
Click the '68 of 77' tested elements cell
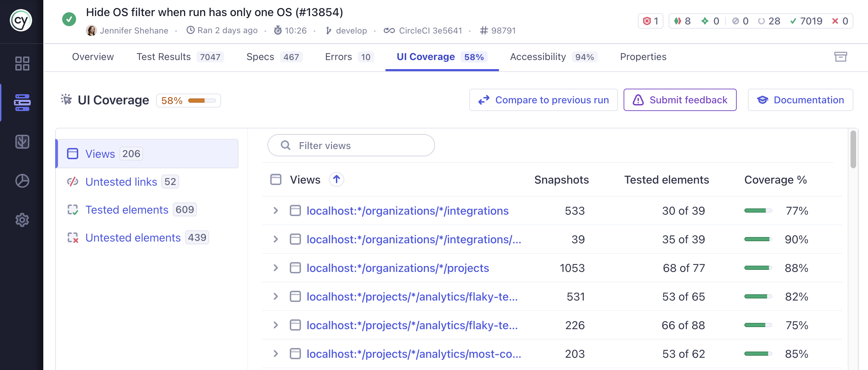[684, 268]
